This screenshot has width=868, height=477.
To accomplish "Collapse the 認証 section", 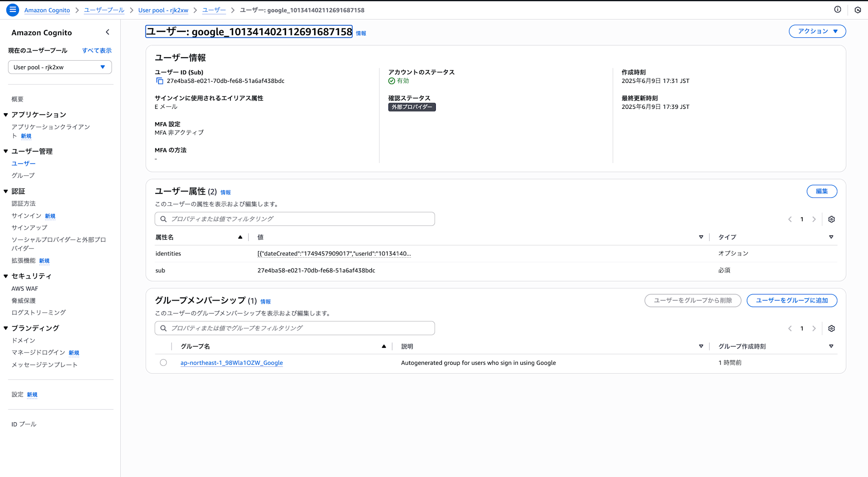I will (6, 191).
